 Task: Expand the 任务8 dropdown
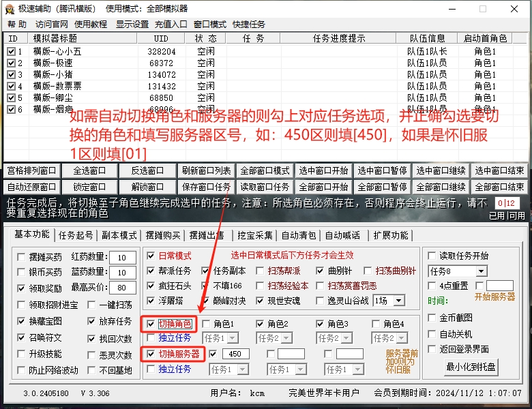click(x=480, y=271)
